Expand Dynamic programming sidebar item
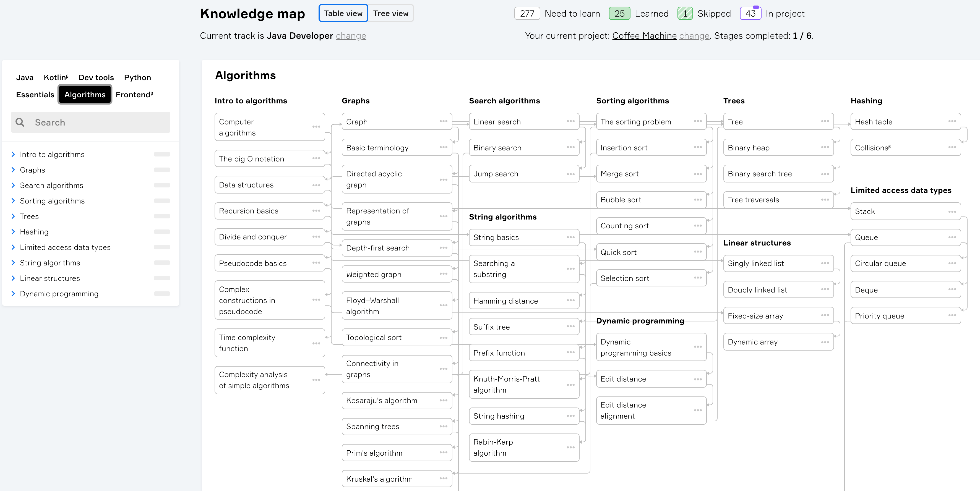This screenshot has height=491, width=980. point(13,294)
